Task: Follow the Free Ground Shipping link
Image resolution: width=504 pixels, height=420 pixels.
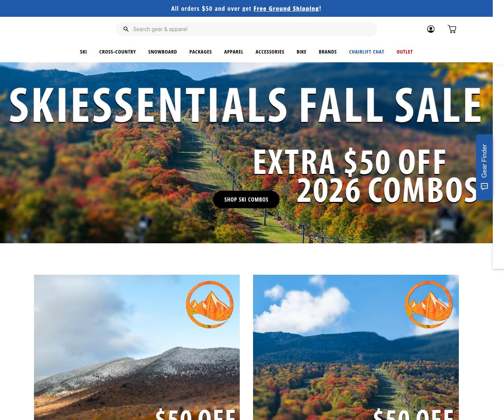Action: coord(286,8)
